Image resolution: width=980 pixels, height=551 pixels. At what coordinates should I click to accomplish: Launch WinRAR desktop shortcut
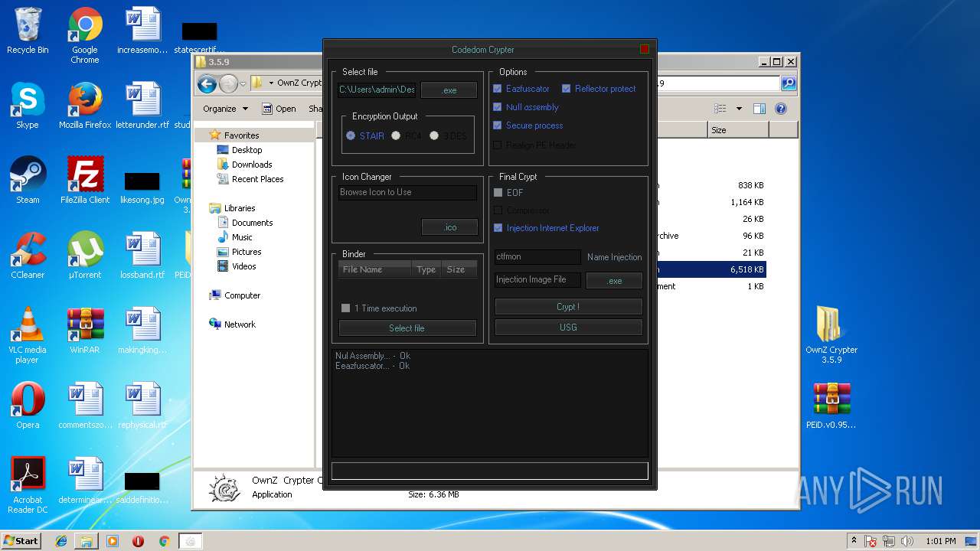coord(85,331)
